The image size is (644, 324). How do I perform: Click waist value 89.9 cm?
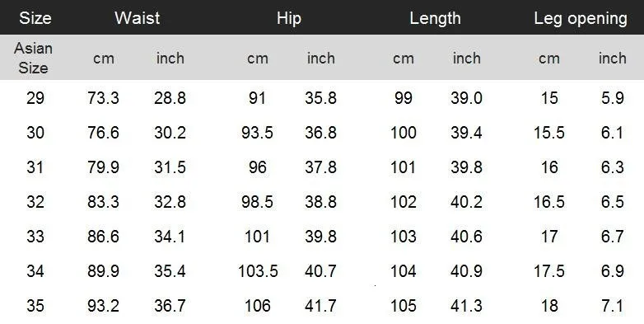tap(103, 271)
